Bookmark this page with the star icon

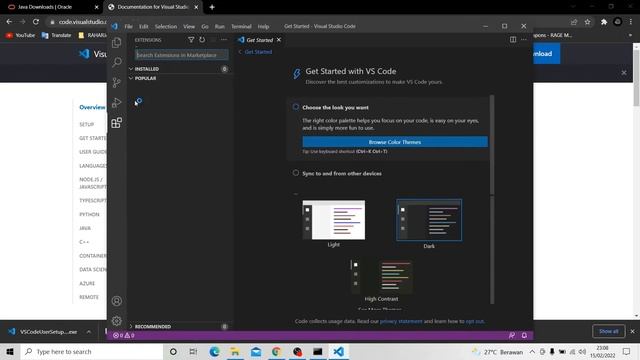(x=587, y=22)
